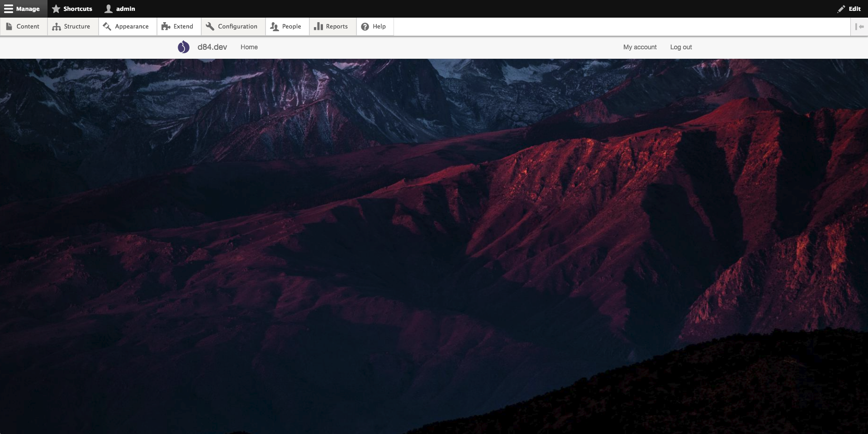The height and width of the screenshot is (434, 868).
Task: Click the Help question mark icon
Action: [365, 27]
